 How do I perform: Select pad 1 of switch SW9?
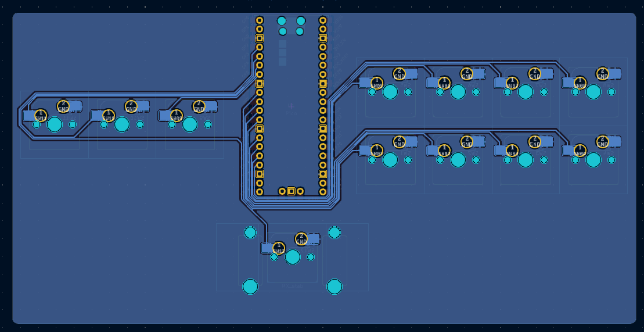(176, 115)
